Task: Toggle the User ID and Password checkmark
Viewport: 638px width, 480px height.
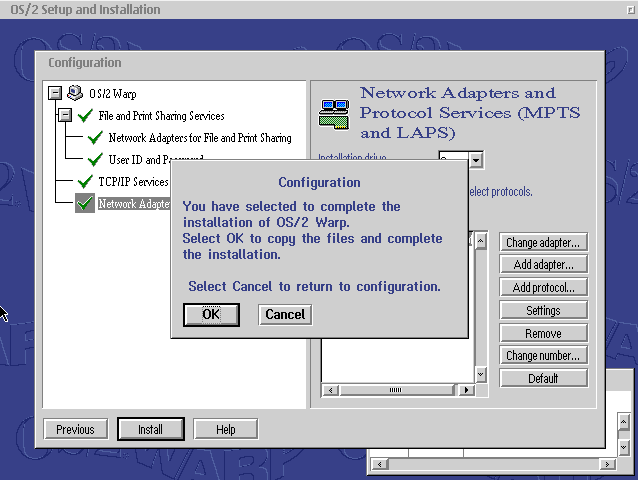Action: point(95,159)
